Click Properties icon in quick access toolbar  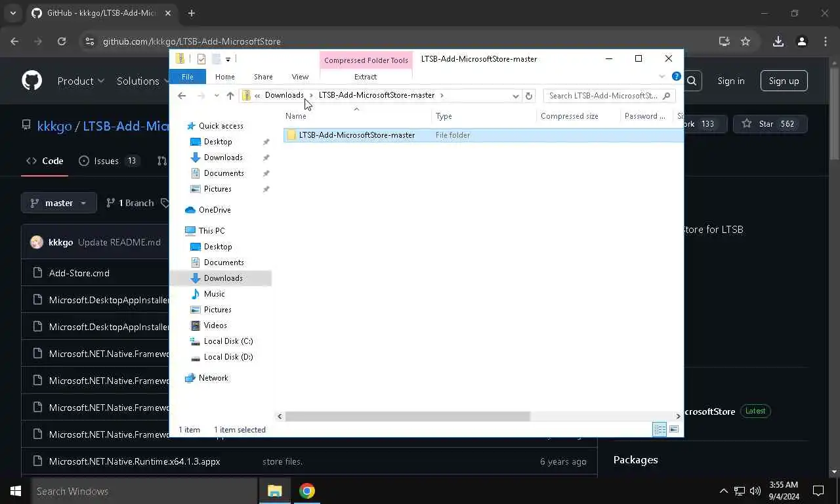pyautogui.click(x=201, y=59)
